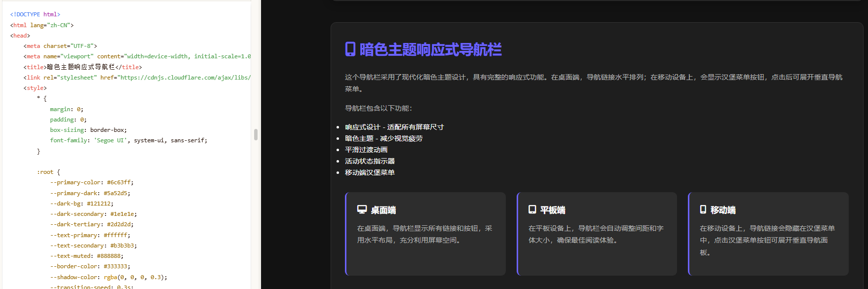
Task: Click the padding: 0; declaration
Action: tap(68, 120)
